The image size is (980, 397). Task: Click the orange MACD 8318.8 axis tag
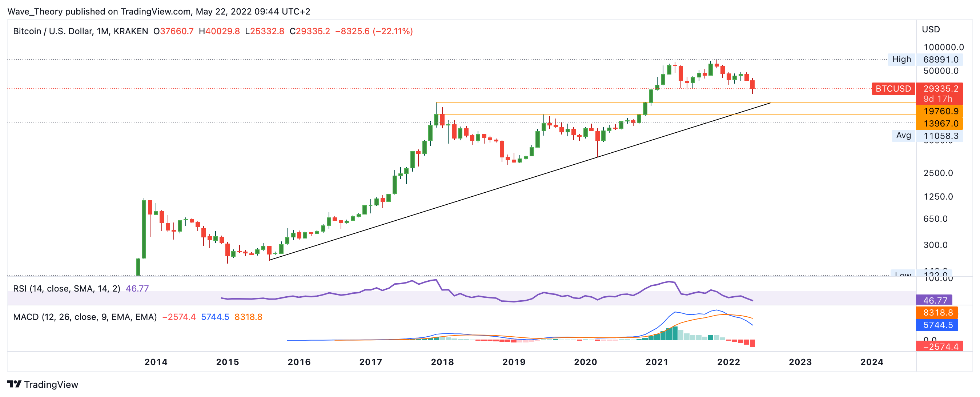click(x=937, y=313)
